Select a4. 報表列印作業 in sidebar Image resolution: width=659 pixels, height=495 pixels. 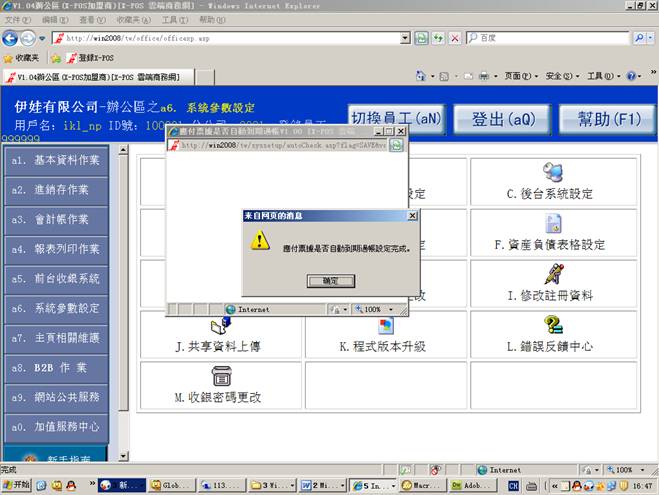pos(55,249)
